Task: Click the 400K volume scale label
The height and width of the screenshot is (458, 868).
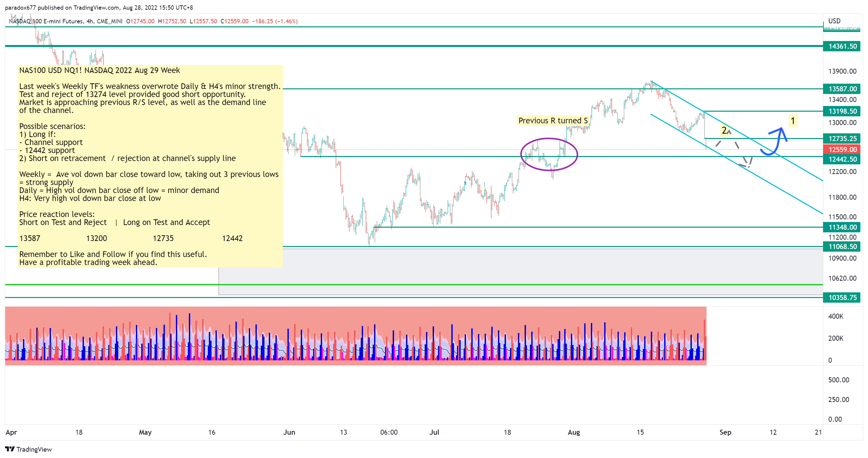Action: (836, 316)
